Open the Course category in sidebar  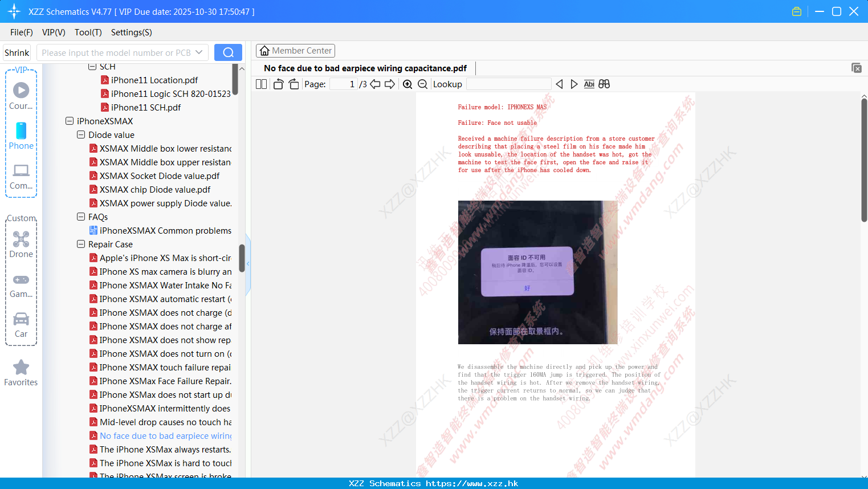coord(21,96)
